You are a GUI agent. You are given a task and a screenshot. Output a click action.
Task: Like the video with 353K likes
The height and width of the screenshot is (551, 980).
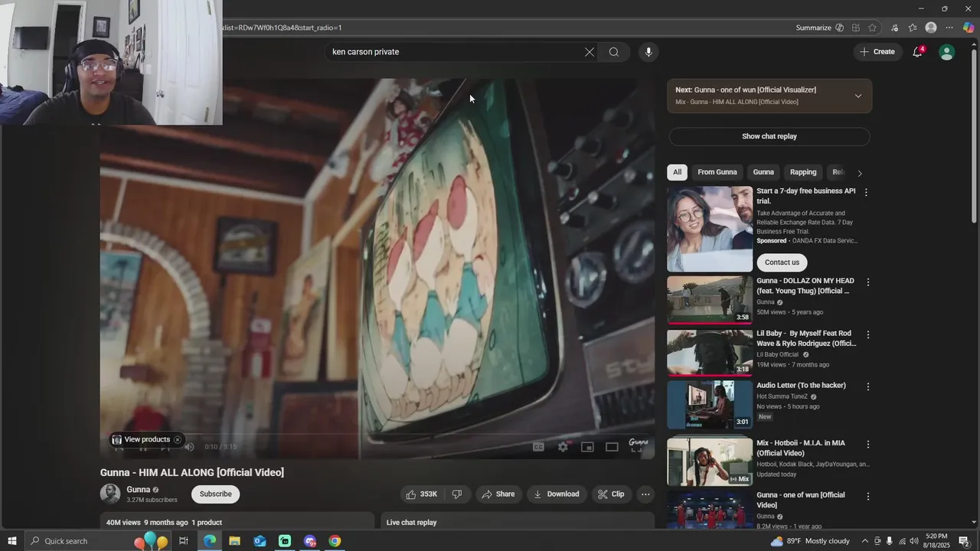(x=422, y=494)
